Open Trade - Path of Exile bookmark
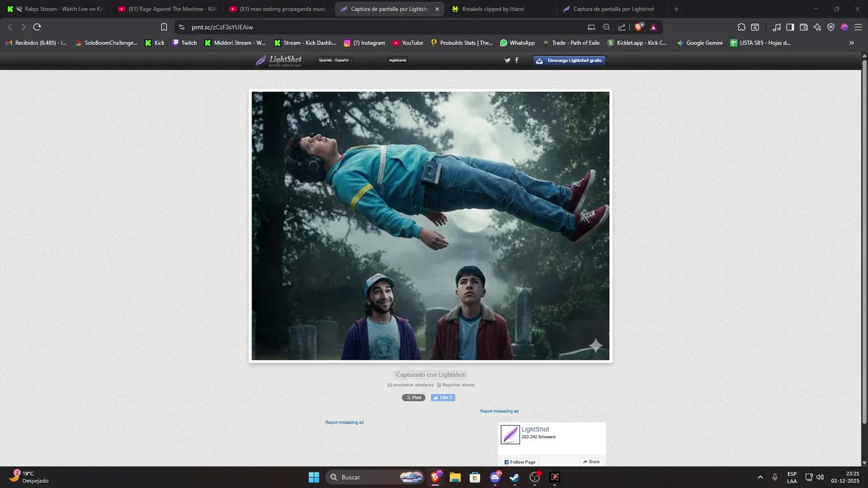868x488 pixels. pyautogui.click(x=570, y=43)
